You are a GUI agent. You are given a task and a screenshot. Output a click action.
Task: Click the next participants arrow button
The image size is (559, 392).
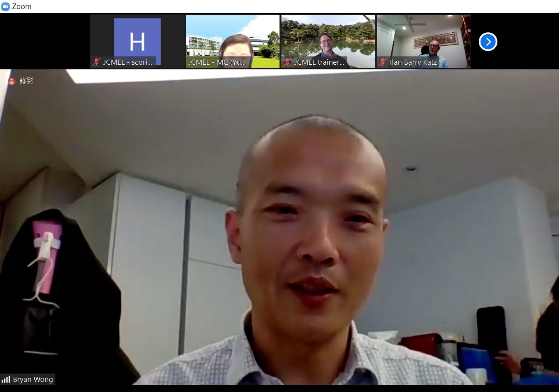(488, 42)
